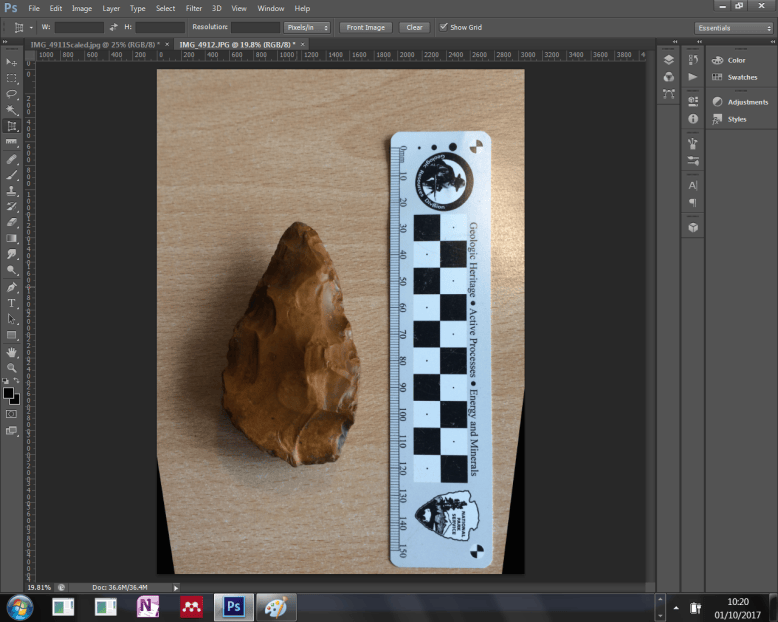Select the Perspective Crop tool

click(11, 126)
